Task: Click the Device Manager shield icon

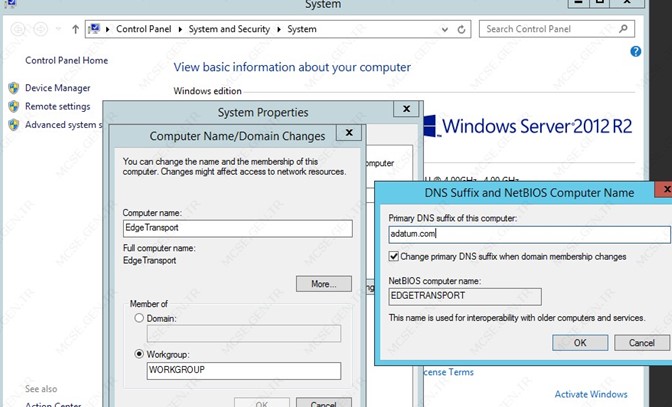Action: point(14,88)
